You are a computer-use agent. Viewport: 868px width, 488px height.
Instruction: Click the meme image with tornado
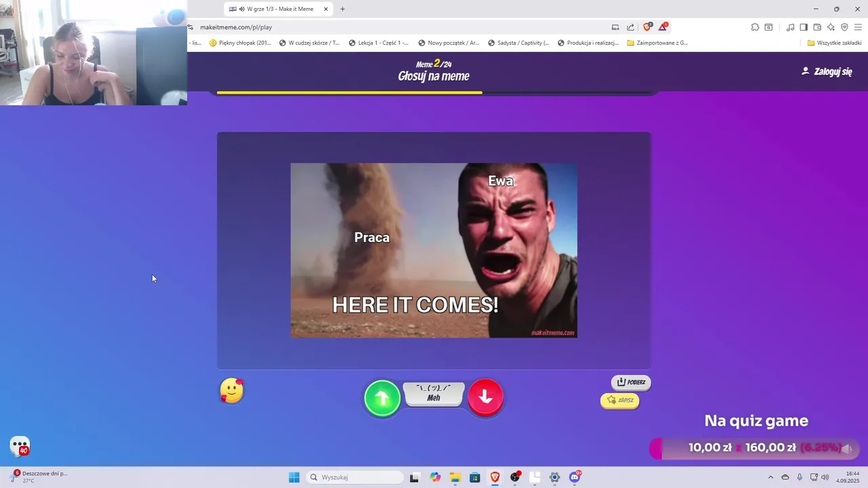[x=434, y=250]
